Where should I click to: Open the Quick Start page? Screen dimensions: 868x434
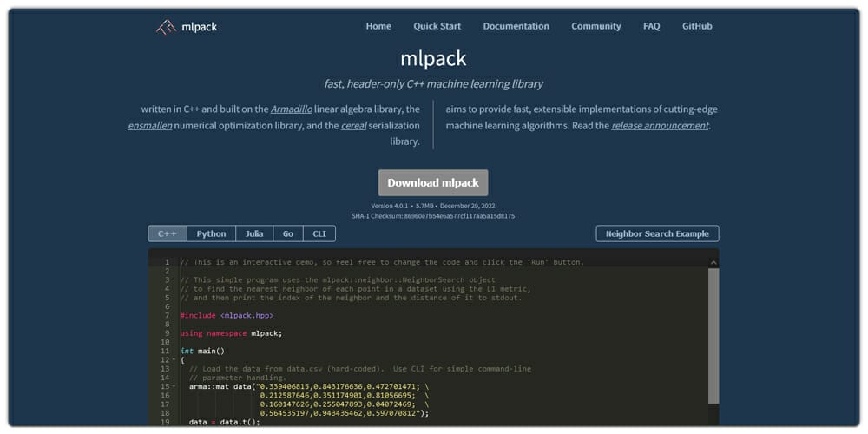coord(437,26)
